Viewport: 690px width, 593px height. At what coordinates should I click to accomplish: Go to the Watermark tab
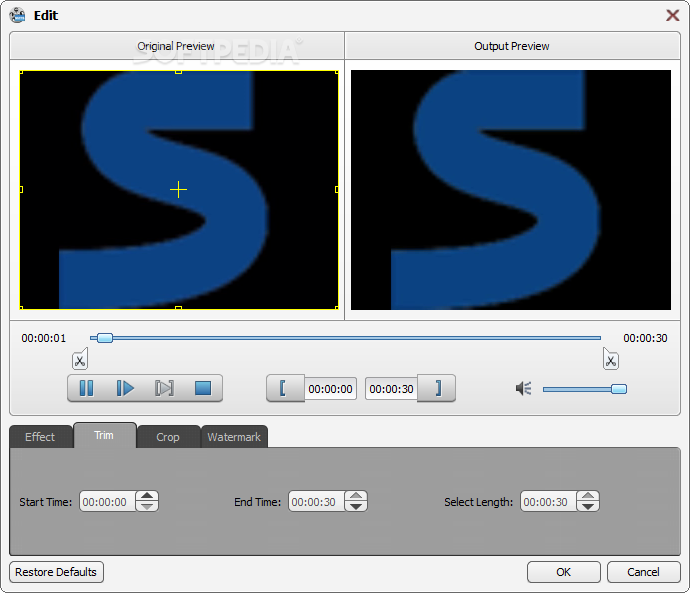tap(234, 437)
